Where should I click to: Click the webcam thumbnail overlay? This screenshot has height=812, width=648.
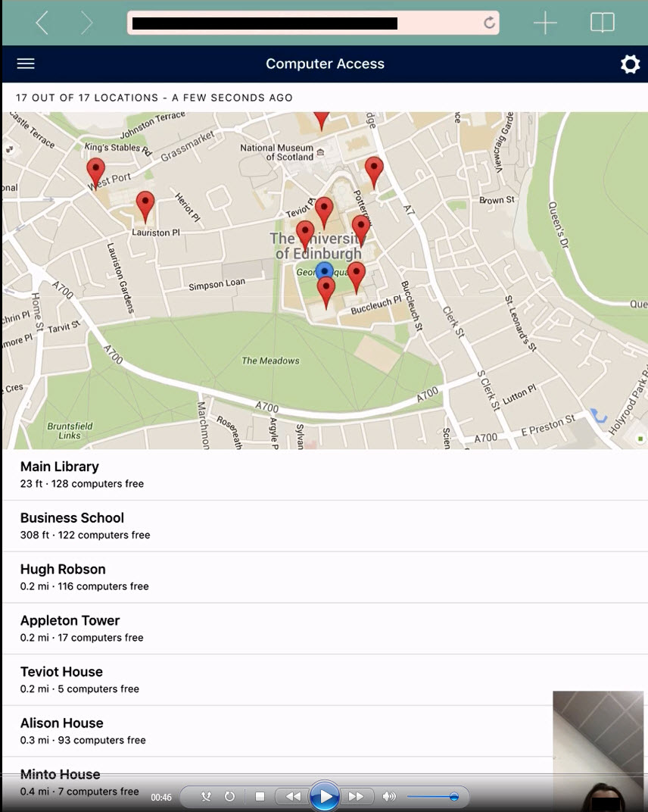[x=598, y=751]
